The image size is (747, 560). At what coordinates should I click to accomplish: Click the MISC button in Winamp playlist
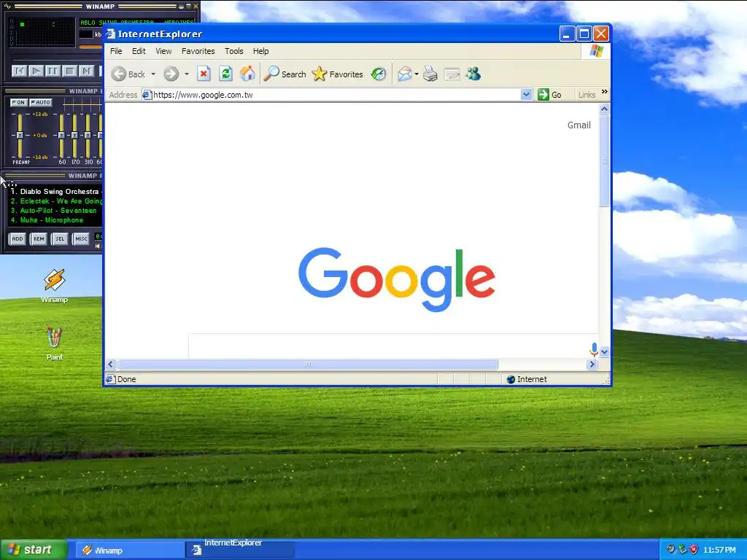coord(81,238)
